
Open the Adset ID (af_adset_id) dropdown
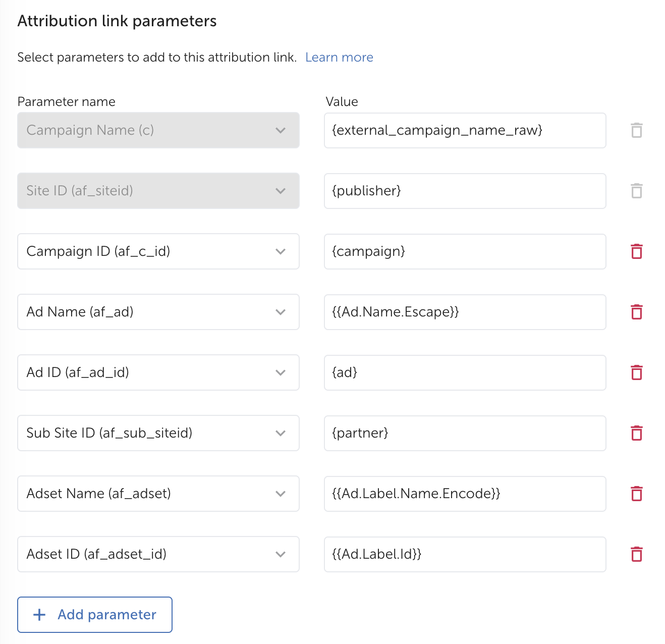pyautogui.click(x=158, y=554)
